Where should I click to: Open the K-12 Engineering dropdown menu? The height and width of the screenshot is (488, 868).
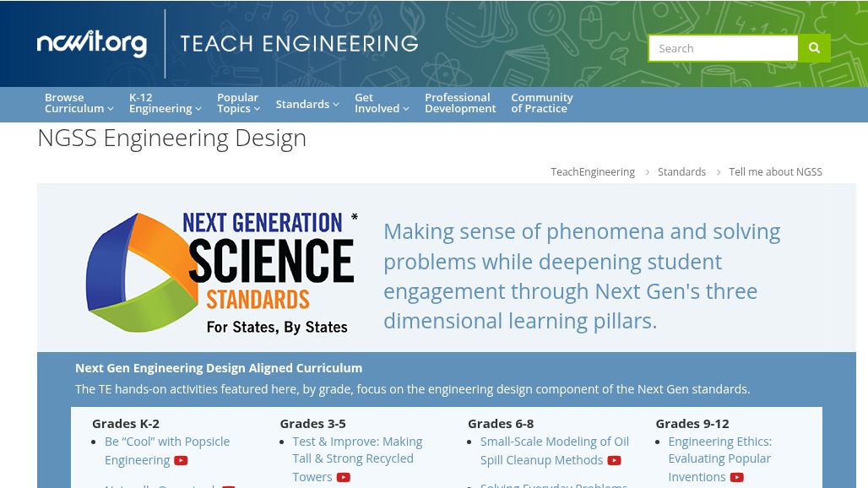[x=165, y=103]
